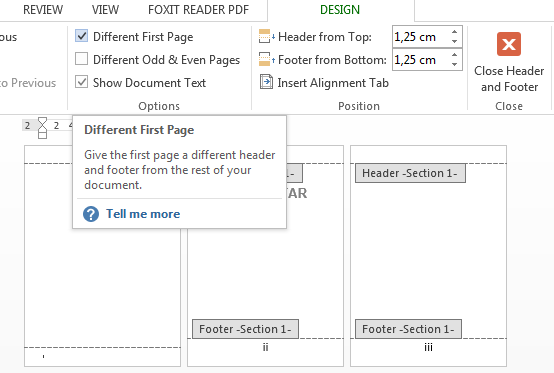Increase Footer from Bottom value
The width and height of the screenshot is (554, 373).
click(454, 55)
